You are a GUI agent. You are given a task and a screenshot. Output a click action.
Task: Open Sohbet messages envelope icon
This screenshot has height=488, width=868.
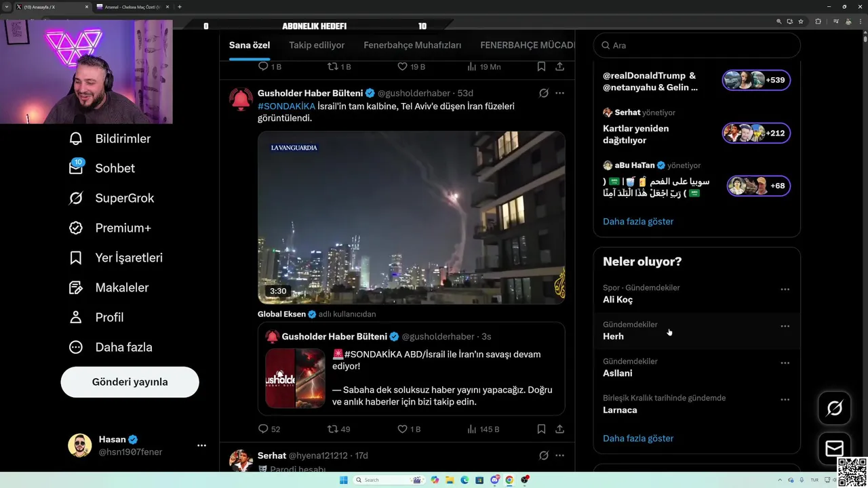[x=76, y=168]
